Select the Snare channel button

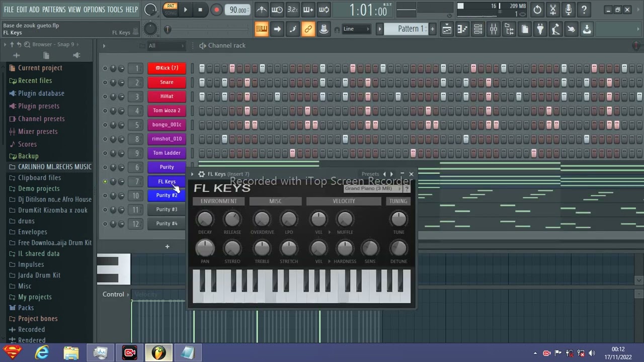coord(167,82)
